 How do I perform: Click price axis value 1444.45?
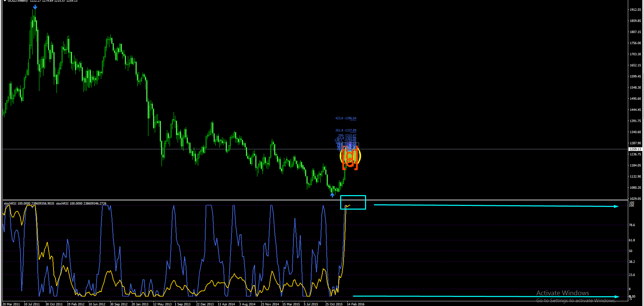(635, 110)
